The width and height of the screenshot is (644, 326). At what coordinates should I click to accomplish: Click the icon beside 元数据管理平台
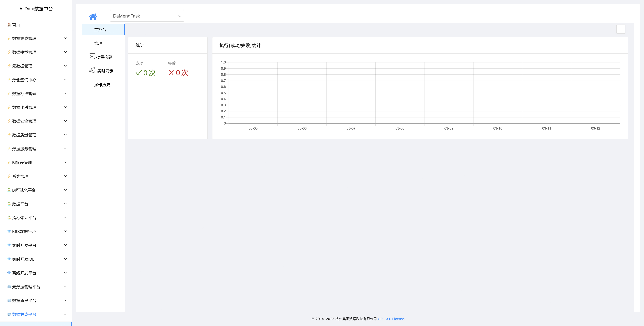pyautogui.click(x=9, y=287)
